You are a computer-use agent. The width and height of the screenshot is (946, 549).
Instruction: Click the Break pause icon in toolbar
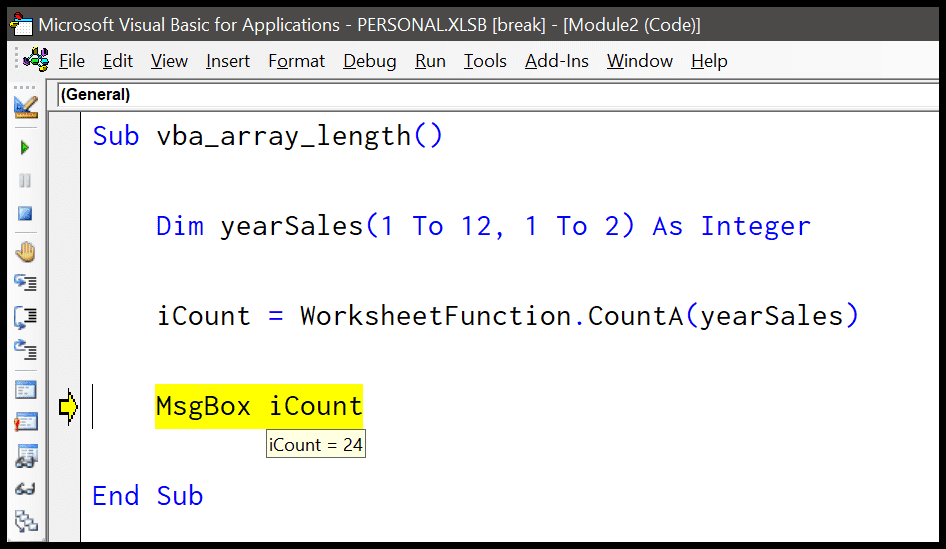coord(25,180)
